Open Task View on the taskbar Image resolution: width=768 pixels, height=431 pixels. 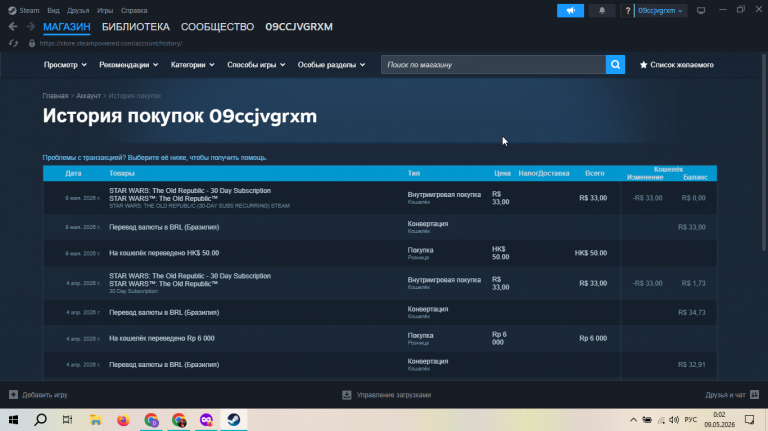(68, 420)
